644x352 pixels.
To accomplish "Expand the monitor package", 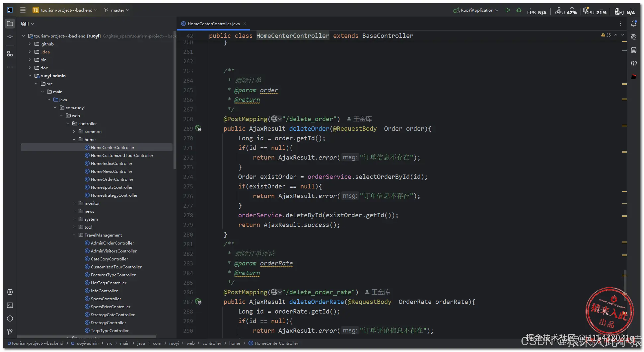I will pyautogui.click(x=74, y=203).
